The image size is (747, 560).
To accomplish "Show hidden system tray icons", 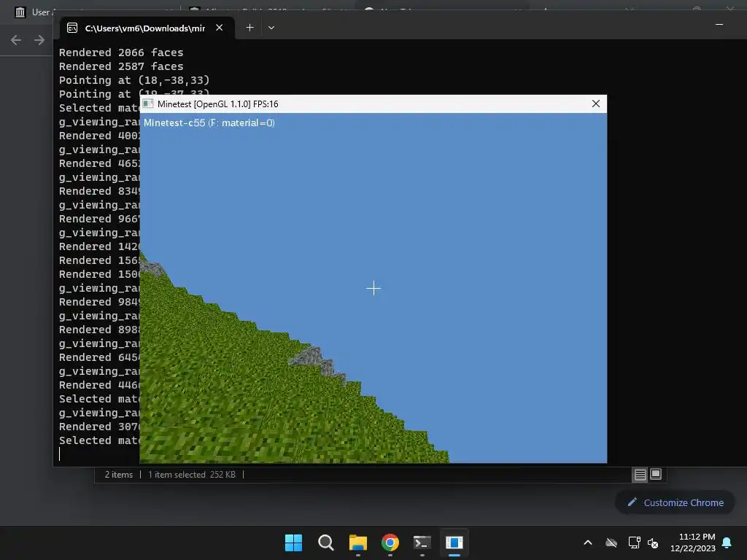I will pos(588,542).
